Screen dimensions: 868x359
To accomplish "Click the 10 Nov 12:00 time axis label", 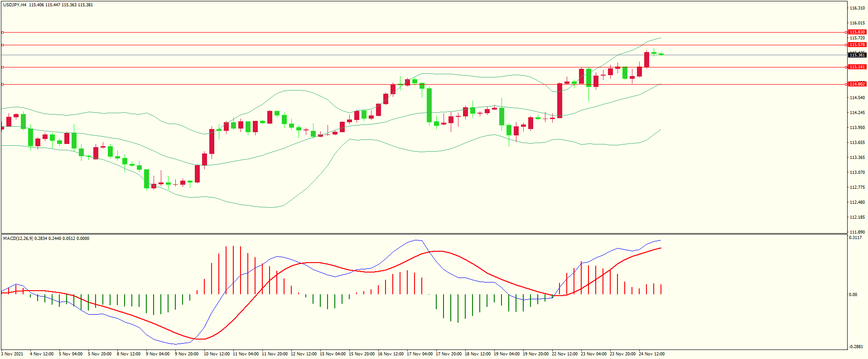I will [217, 354].
